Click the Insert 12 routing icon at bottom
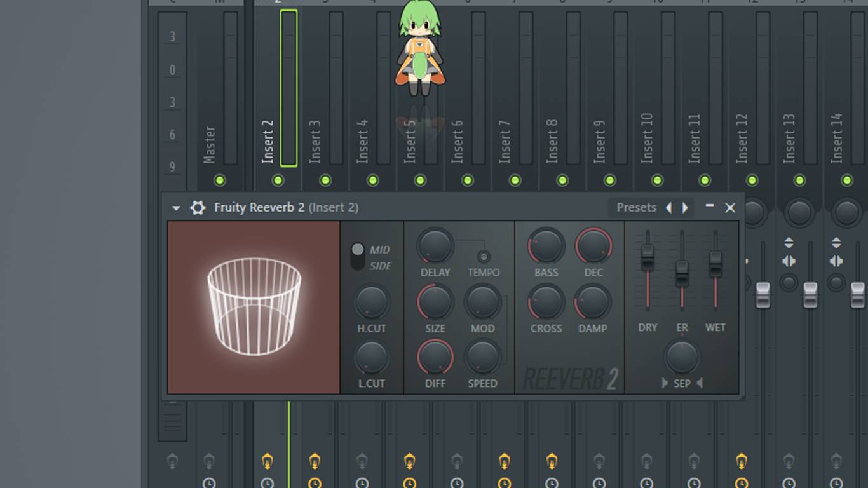The height and width of the screenshot is (488, 868). (741, 461)
